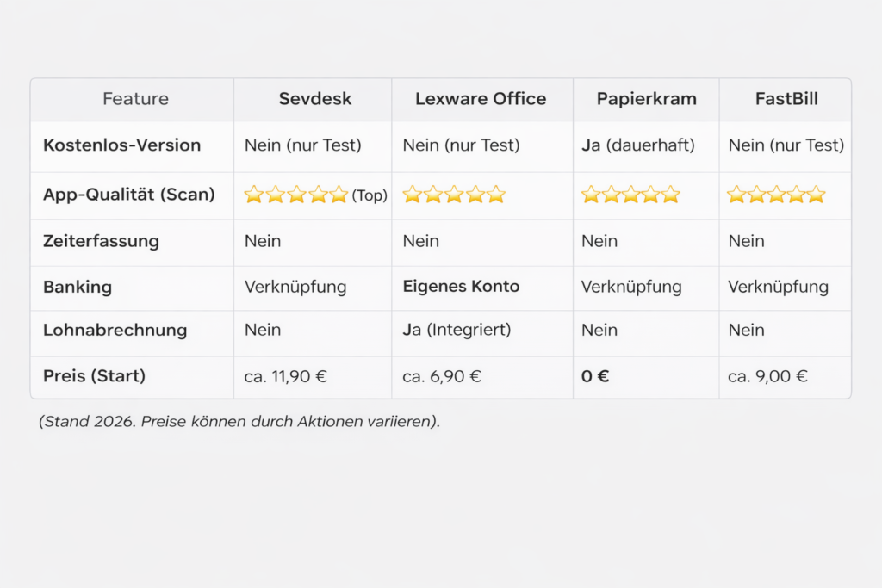Click the App-Qualität (Scan) row label
Viewport: 882px width, 588px height.
click(128, 195)
